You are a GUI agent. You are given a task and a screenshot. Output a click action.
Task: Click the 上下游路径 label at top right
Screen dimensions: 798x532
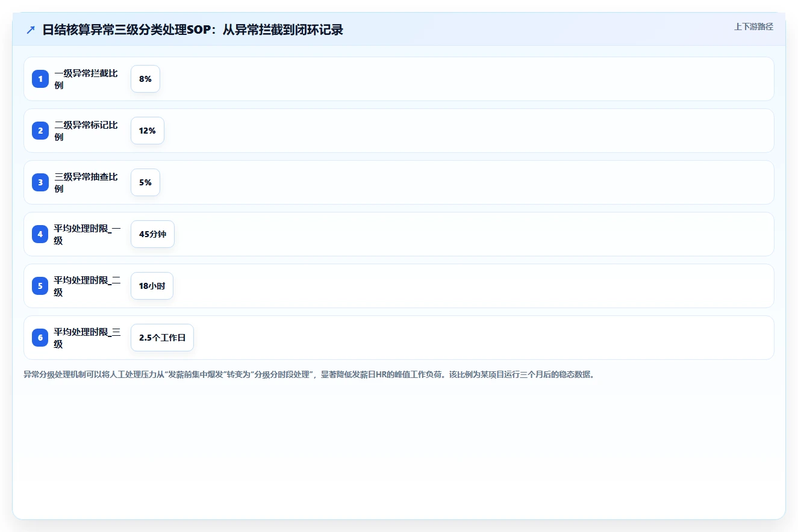(x=753, y=27)
